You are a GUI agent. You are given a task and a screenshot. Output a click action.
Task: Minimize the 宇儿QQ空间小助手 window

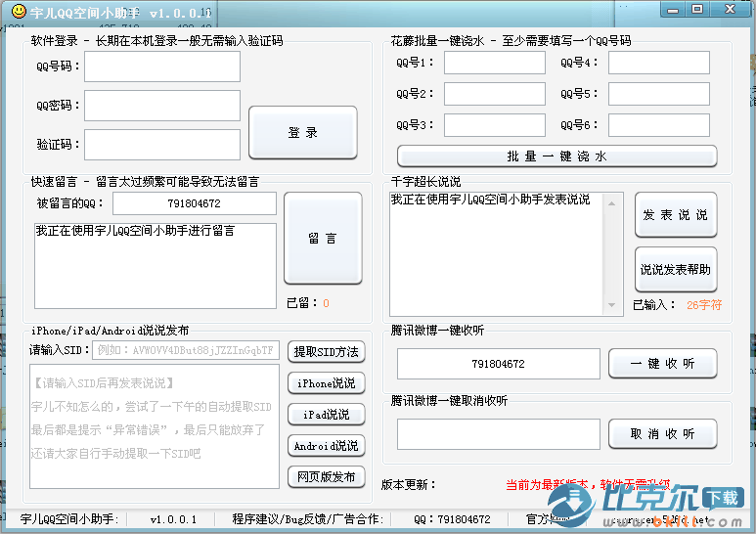673,9
